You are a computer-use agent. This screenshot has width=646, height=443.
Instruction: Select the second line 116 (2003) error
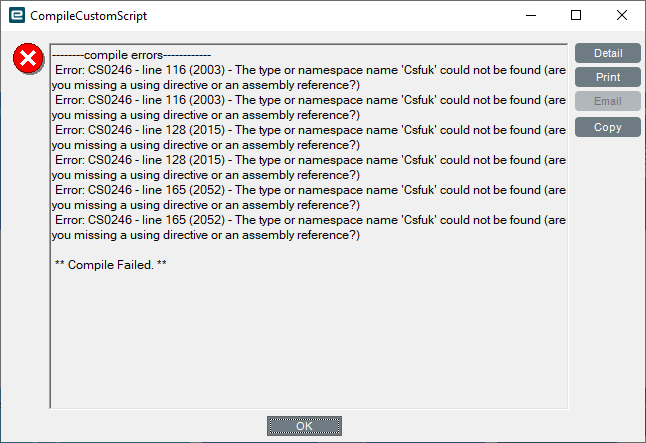tap(309, 108)
